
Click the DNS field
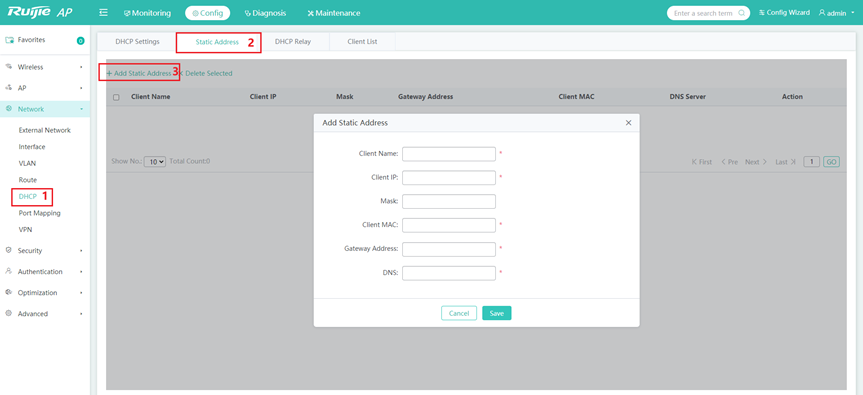pos(449,273)
